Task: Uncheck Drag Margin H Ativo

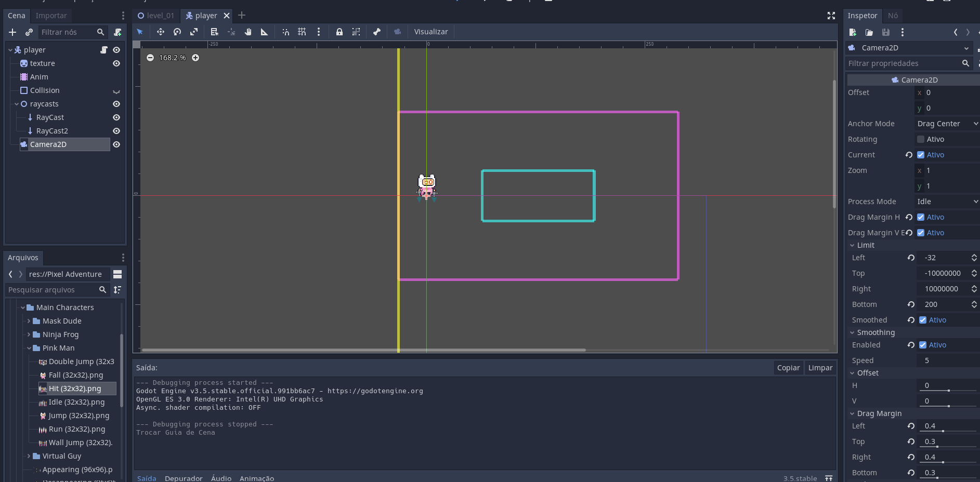Action: 921,217
